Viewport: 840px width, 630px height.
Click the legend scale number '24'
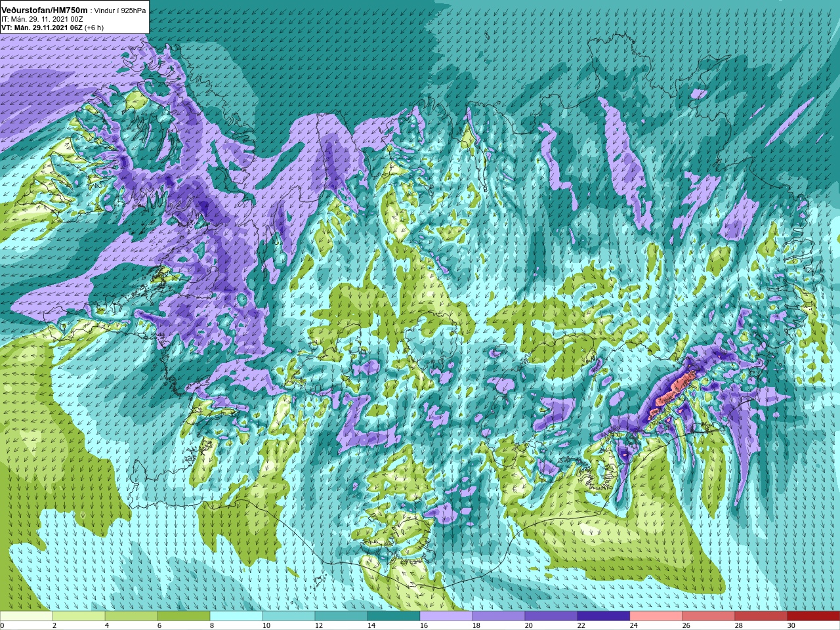[634, 625]
